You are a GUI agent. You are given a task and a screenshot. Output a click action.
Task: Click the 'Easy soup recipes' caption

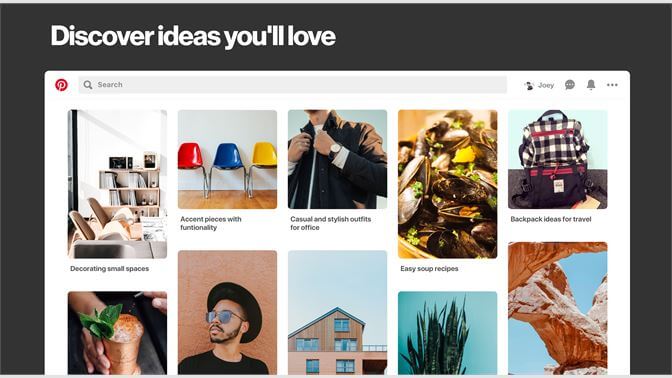(x=429, y=269)
